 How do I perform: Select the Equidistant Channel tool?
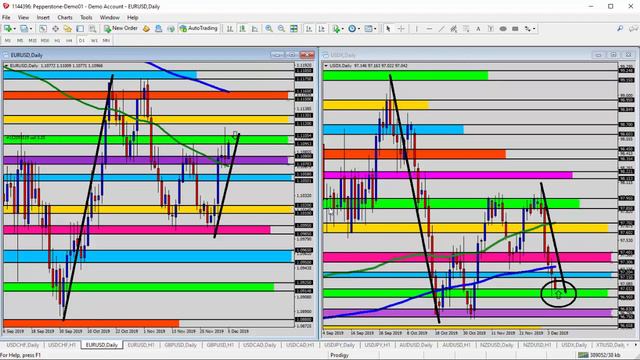coord(453,29)
